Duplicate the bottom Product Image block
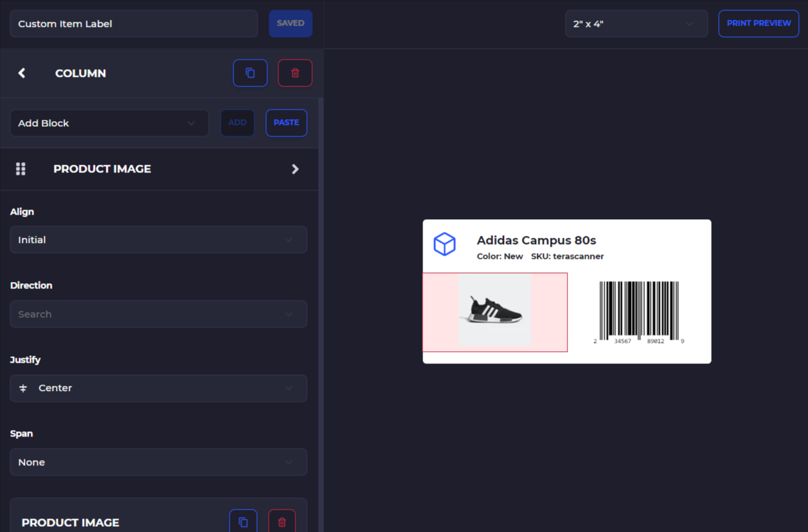 [243, 521]
